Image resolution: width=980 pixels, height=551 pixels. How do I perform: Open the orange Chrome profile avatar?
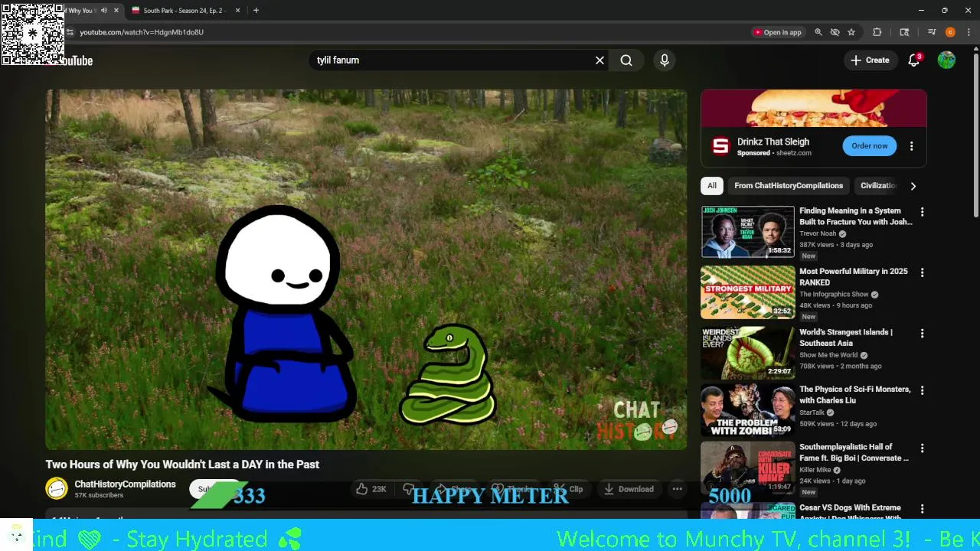click(950, 32)
